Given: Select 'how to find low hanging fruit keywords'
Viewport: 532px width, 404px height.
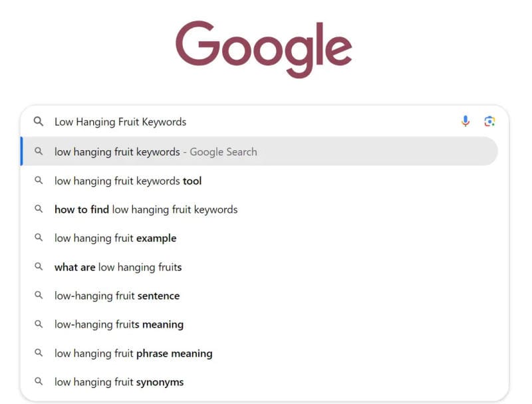Looking at the screenshot, I should point(146,209).
